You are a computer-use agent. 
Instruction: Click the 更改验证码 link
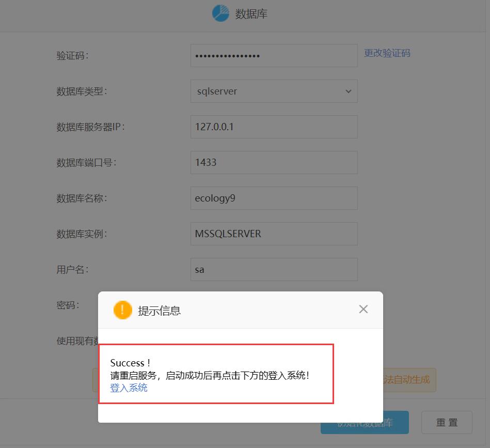click(387, 53)
